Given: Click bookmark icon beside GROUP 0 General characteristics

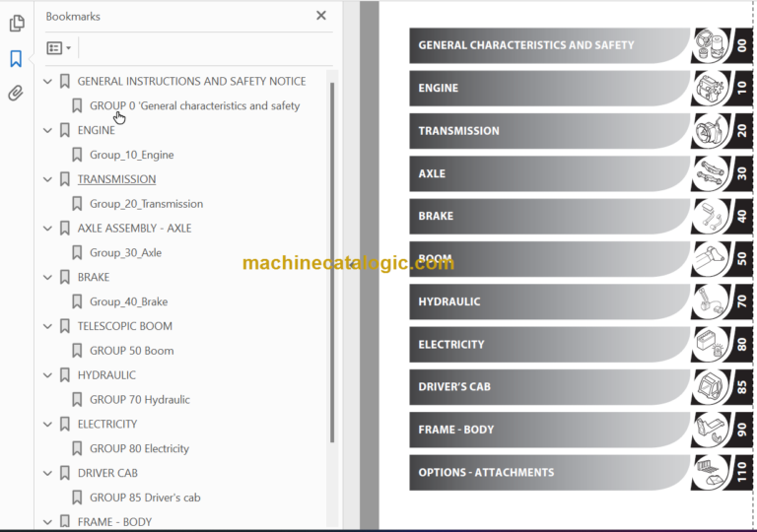Looking at the screenshot, I should click(x=77, y=105).
